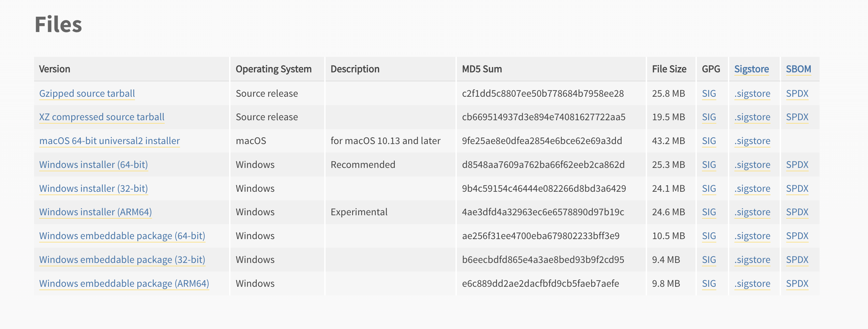
Task: Open SPDX for Windows installer (32-bit)
Action: click(x=797, y=188)
